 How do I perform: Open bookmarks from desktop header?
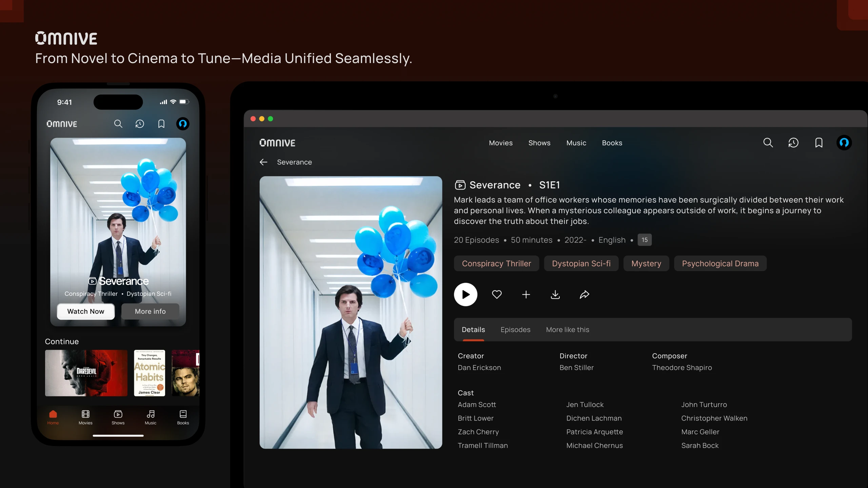click(x=819, y=143)
